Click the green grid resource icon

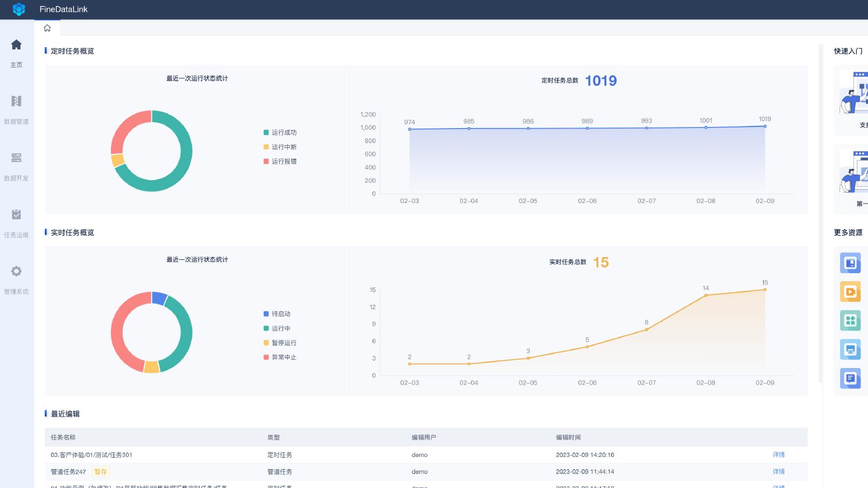coord(850,321)
